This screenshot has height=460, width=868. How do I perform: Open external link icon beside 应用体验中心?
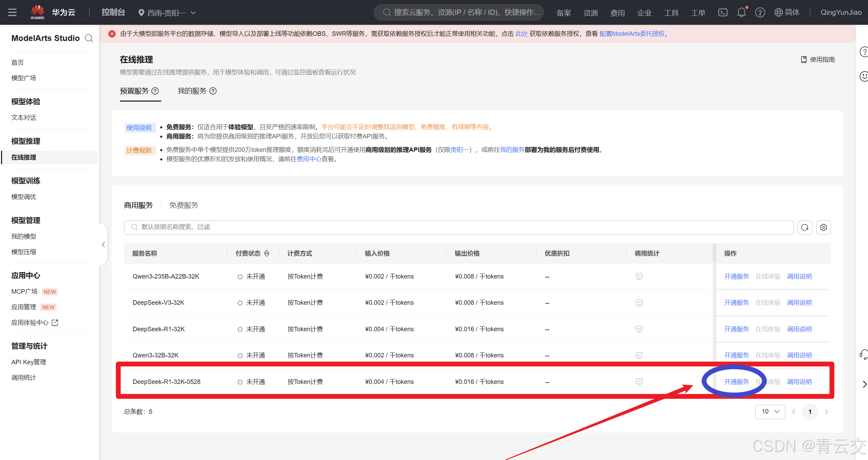[55, 323]
